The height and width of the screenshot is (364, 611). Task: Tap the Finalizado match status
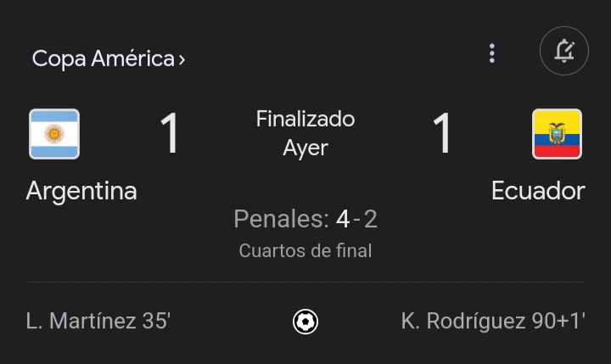pos(305,120)
